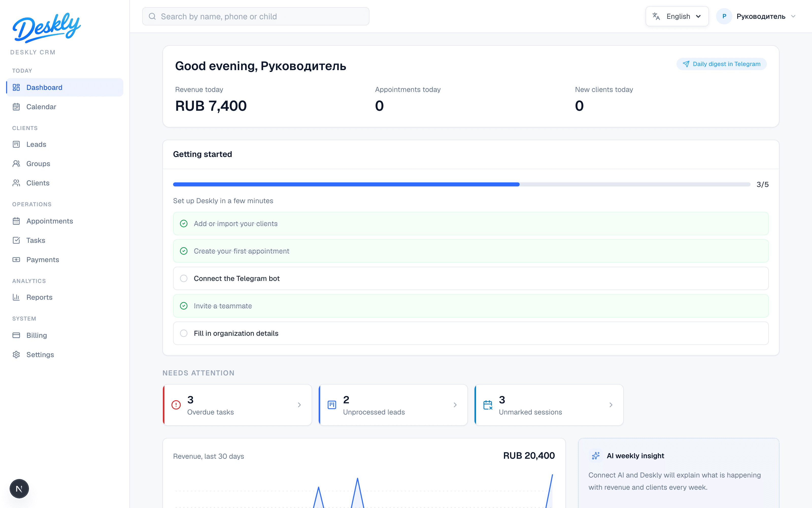812x508 pixels.
Task: Click the Clients users icon
Action: coord(16,183)
